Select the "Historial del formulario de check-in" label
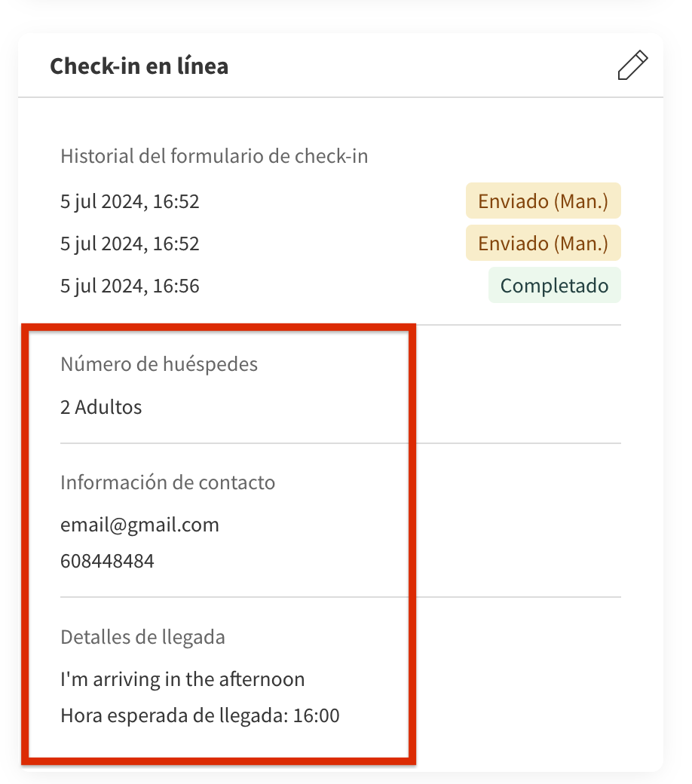This screenshot has width=692, height=784. click(214, 157)
